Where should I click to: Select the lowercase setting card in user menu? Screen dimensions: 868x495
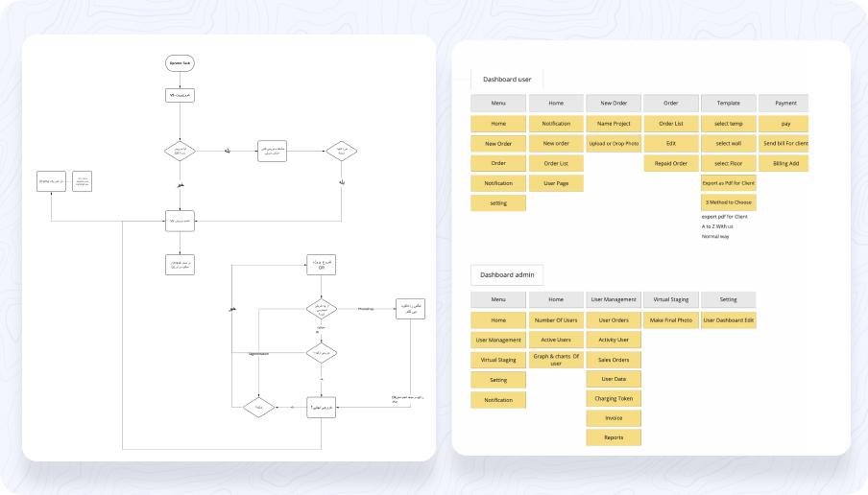498,202
